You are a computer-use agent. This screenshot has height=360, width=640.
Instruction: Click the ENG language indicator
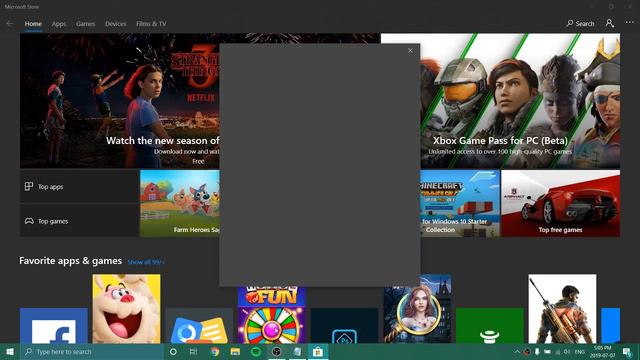580,352
